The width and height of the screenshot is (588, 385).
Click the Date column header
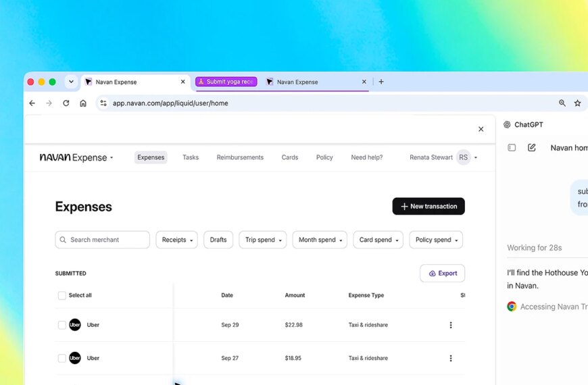coord(227,295)
